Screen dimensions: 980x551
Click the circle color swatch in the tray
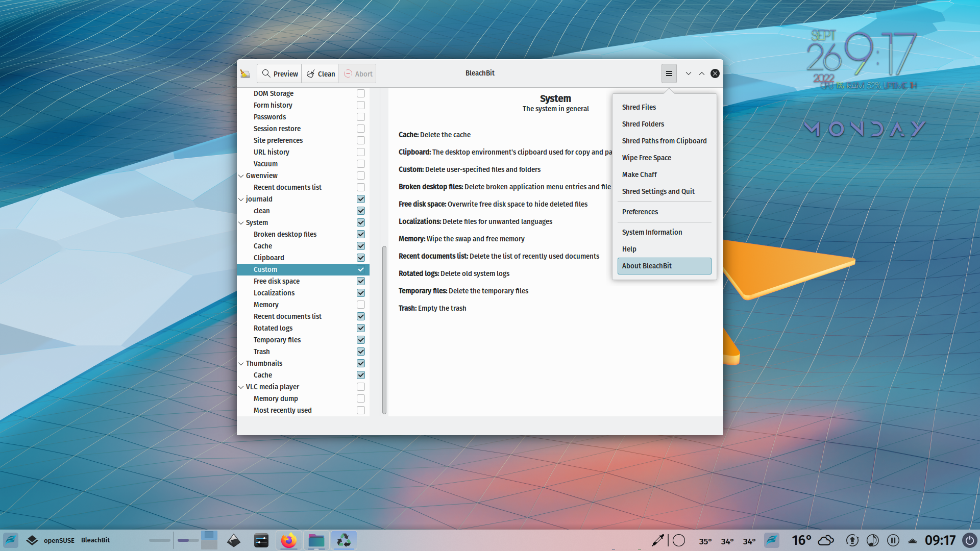pos(679,540)
